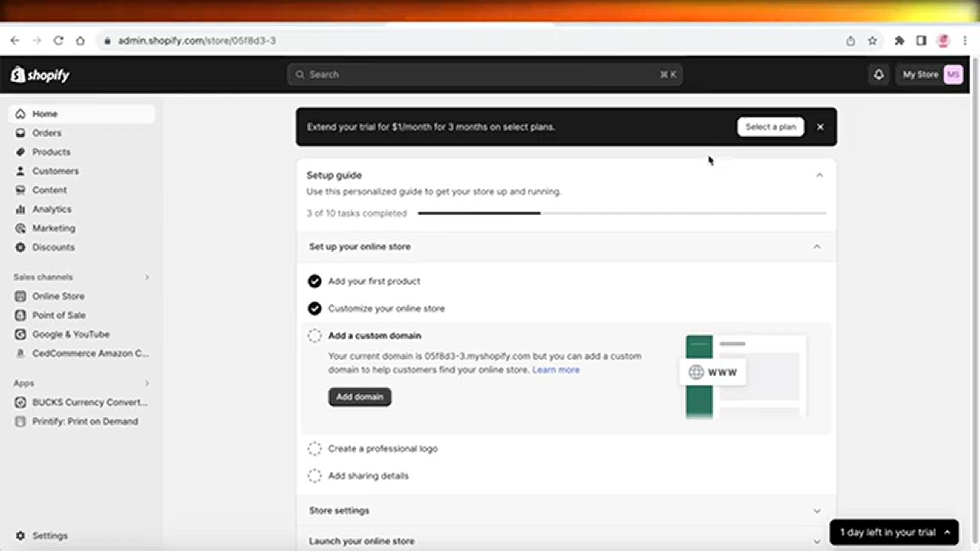Mark Create a professional logo complete
The height and width of the screenshot is (551, 980).
tap(314, 448)
